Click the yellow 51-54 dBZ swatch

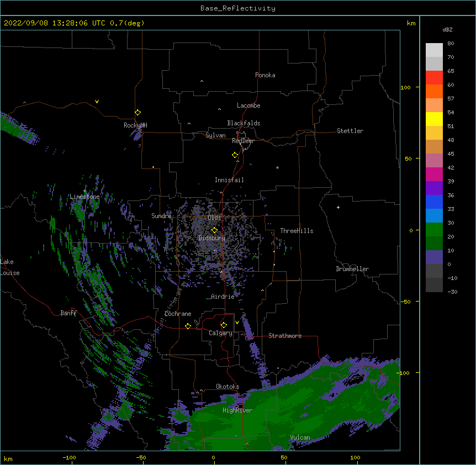(x=434, y=119)
